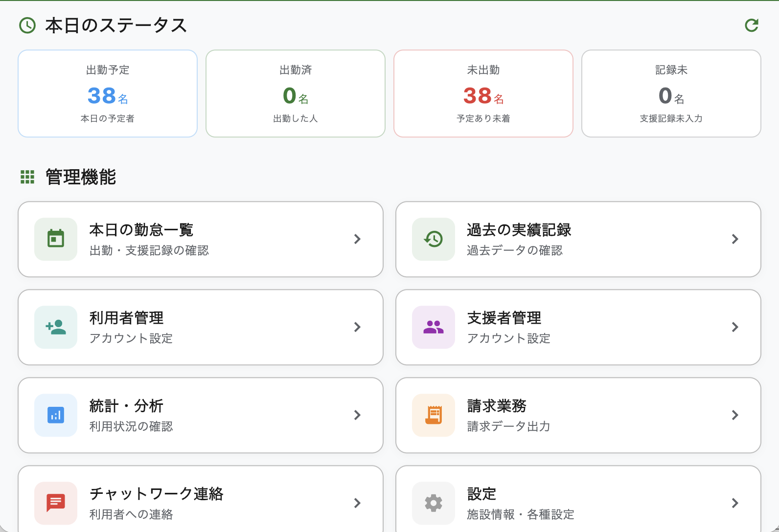This screenshot has height=532, width=779.
Task: Refresh status using the reload icon
Action: (x=751, y=26)
